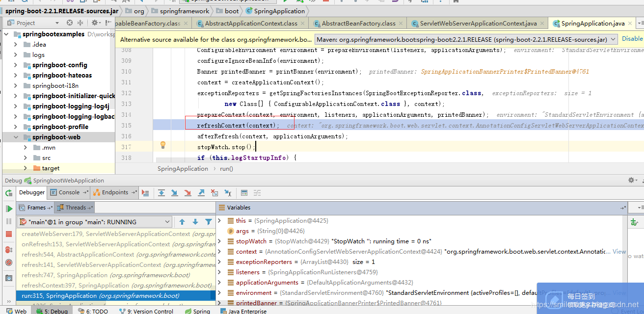Expand listeners variable node
The height and width of the screenshot is (314, 644).
[x=219, y=272]
